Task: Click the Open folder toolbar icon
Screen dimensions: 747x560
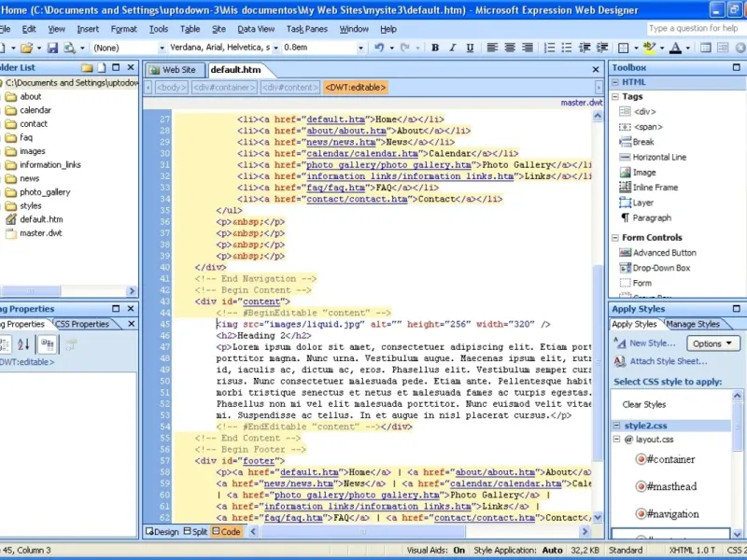Action: [x=27, y=48]
